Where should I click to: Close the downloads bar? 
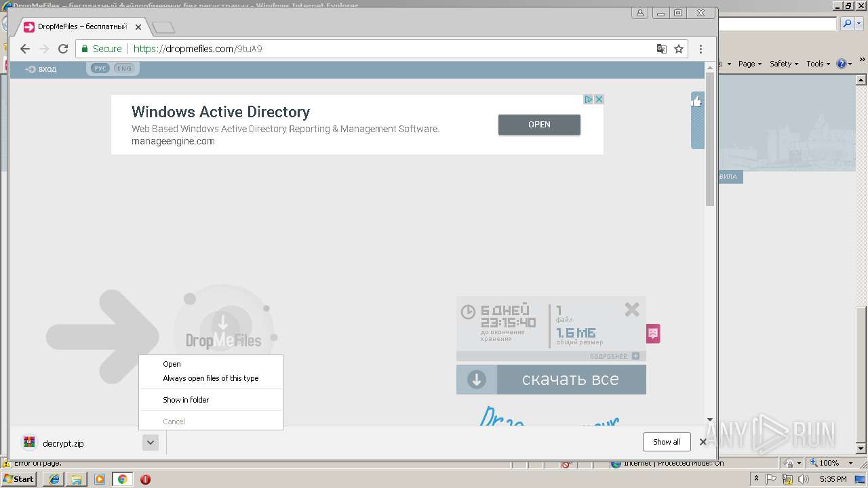(703, 442)
